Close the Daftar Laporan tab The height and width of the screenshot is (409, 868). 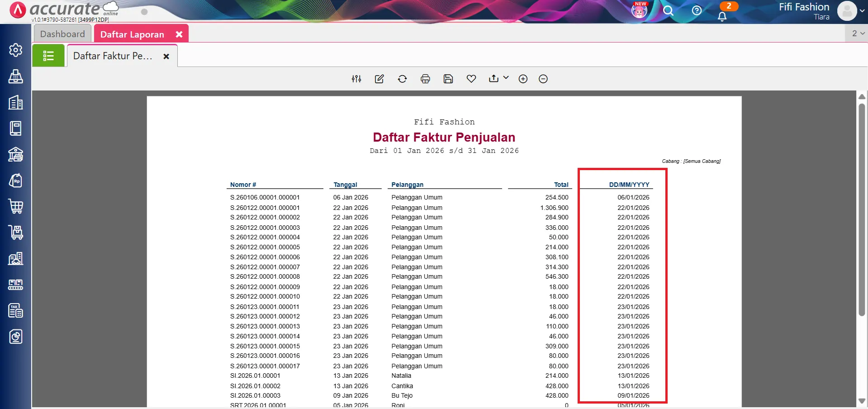coord(179,34)
